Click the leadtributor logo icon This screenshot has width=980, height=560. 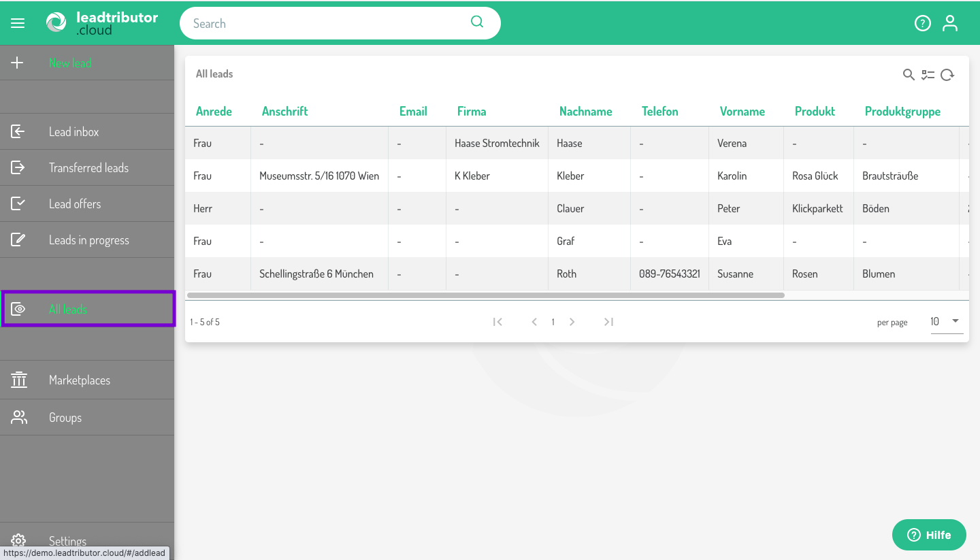(56, 22)
